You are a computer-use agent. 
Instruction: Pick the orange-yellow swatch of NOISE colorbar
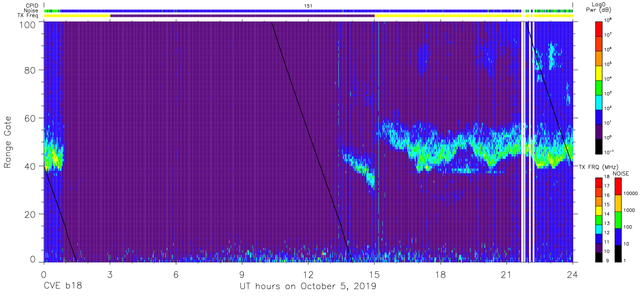(618, 203)
